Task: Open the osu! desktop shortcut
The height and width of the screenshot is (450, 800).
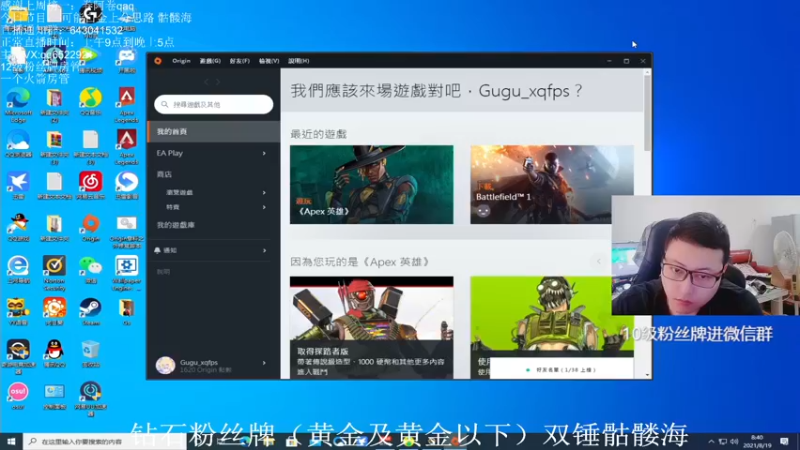Action: click(x=18, y=396)
